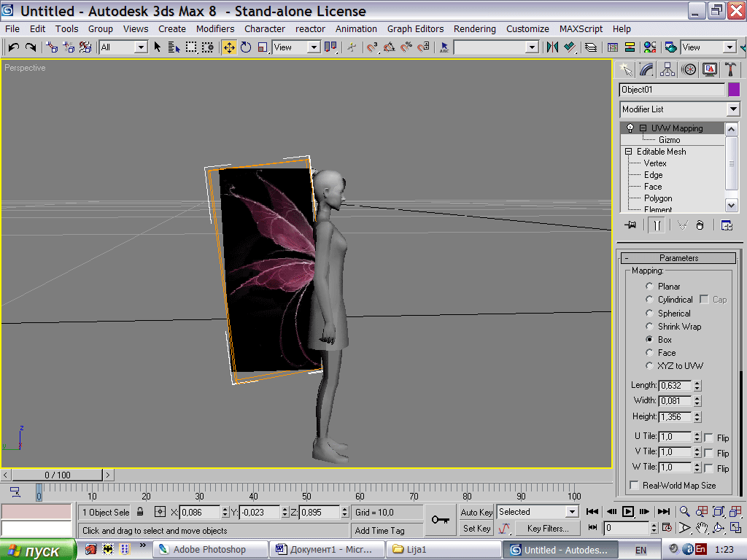Click Configure Modifier Sets icon
The height and width of the screenshot is (560, 747).
727,225
